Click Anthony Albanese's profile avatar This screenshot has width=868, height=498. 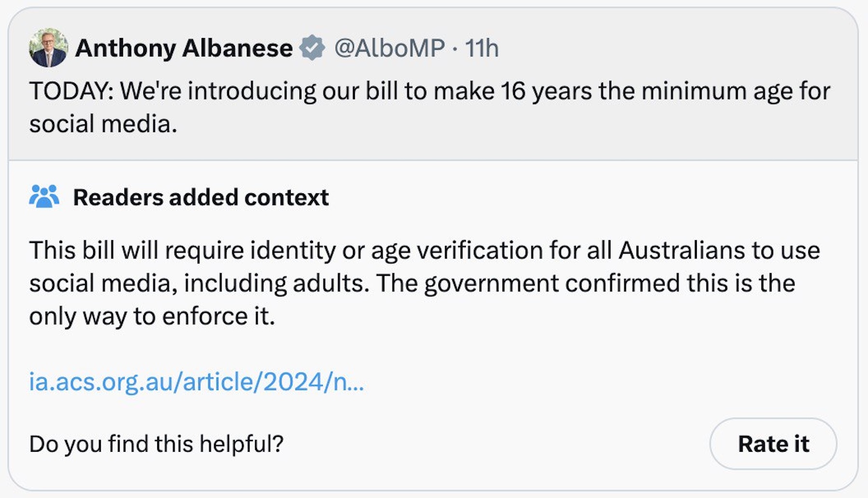pos(48,48)
